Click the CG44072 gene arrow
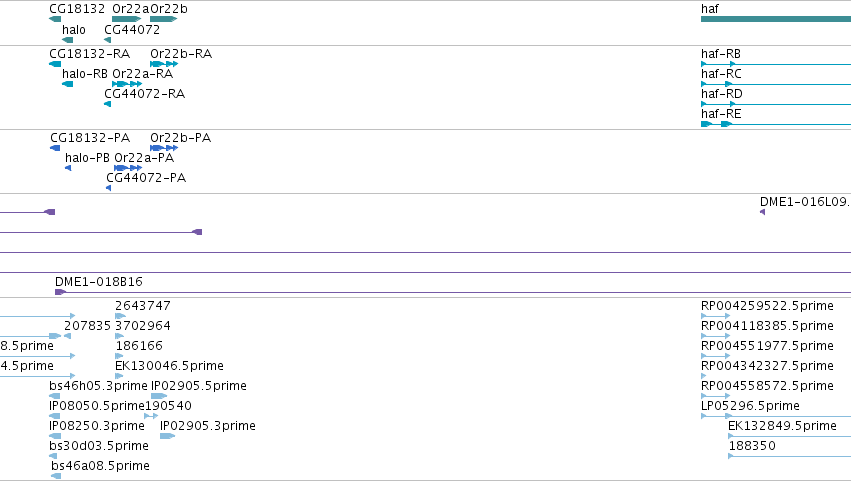Screen dimensions: 851x481 [107, 40]
